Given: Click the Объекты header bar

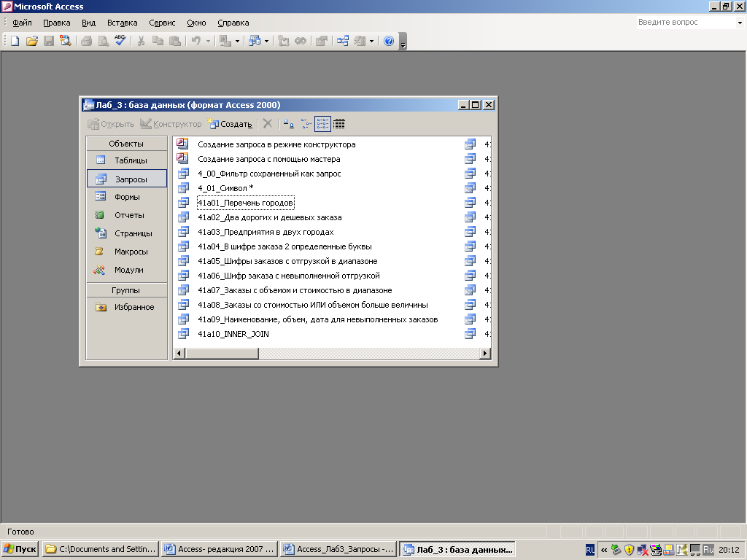Looking at the screenshot, I should (x=126, y=144).
